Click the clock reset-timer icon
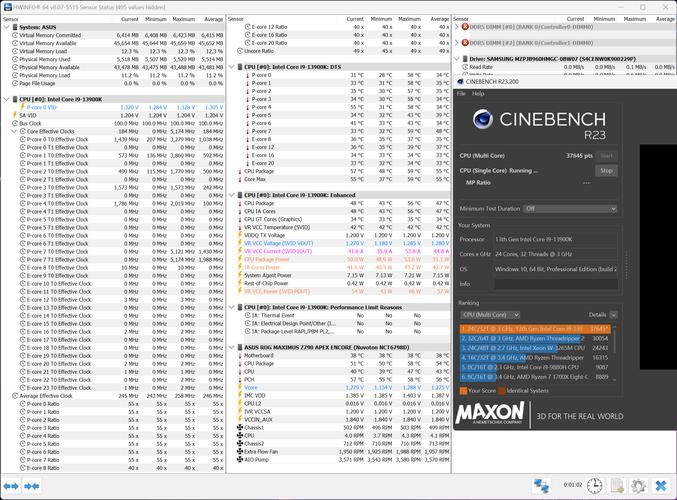 (x=595, y=486)
